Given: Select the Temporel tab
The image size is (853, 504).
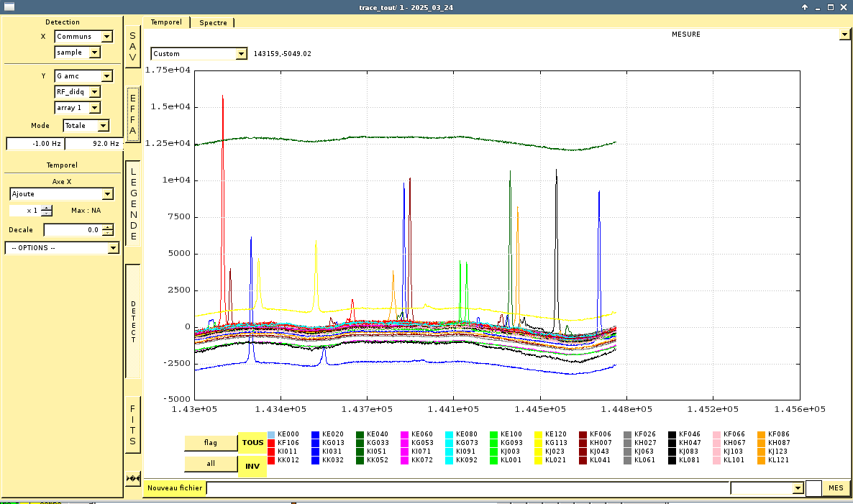Looking at the screenshot, I should [166, 22].
